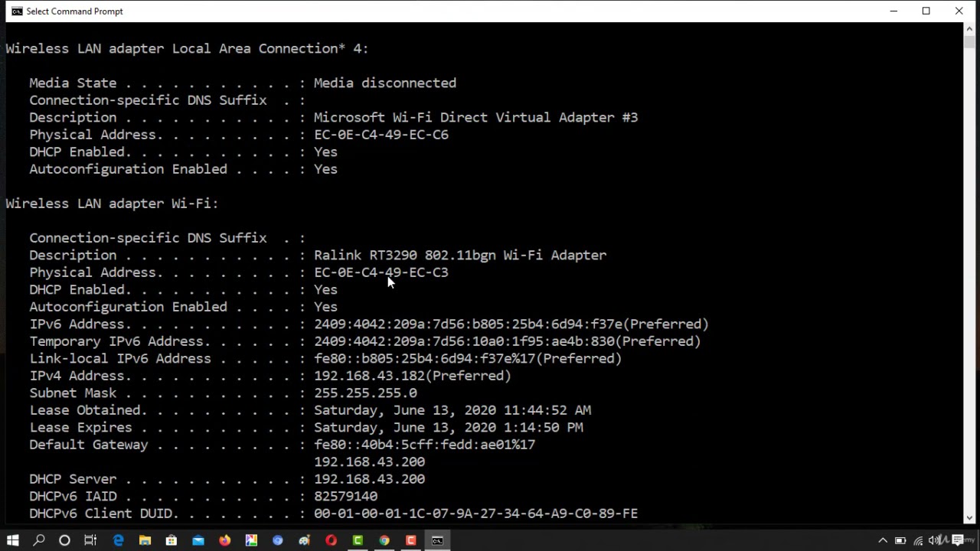Open the Microsoft Store taskbar icon
The width and height of the screenshot is (980, 551).
pos(171,540)
